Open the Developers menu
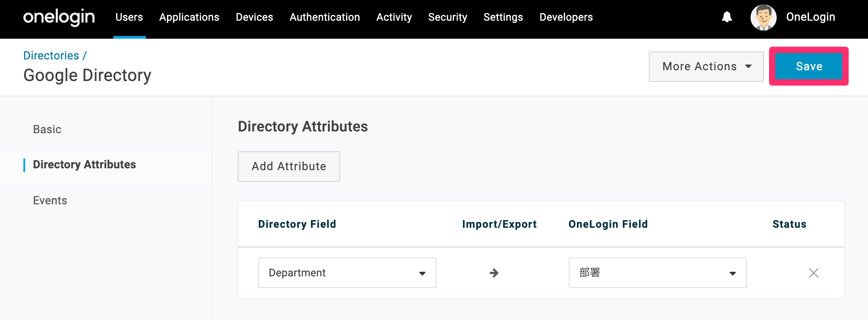868x320 pixels. click(566, 17)
